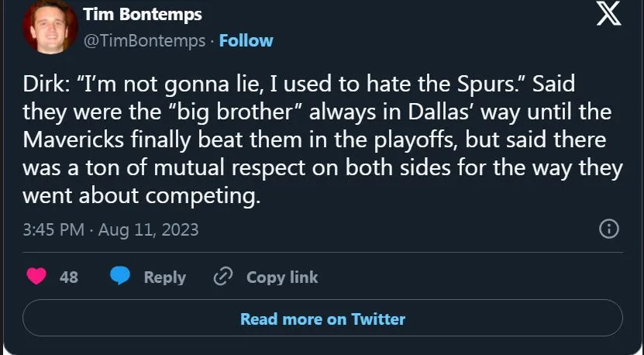Like the tweet with the heart icon
This screenshot has height=355, width=644.
point(36,277)
